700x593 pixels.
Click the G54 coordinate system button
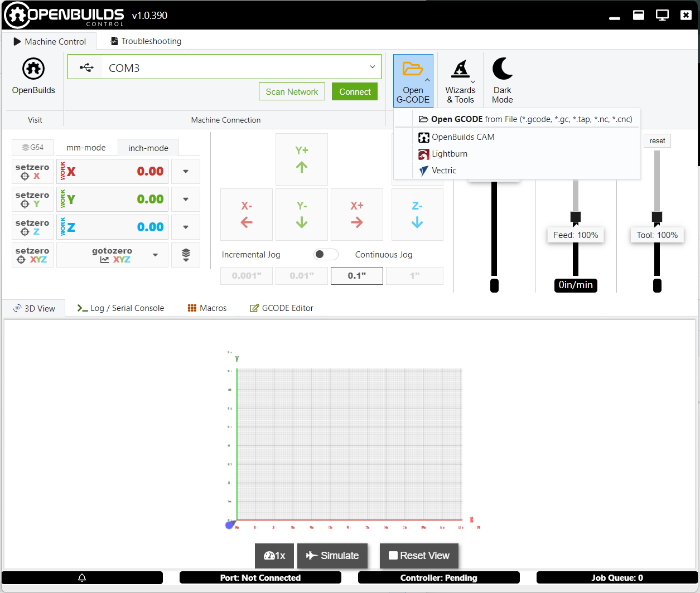32,147
